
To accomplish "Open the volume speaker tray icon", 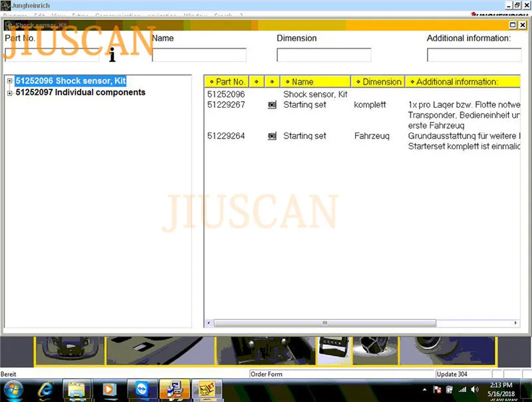I will (x=475, y=390).
